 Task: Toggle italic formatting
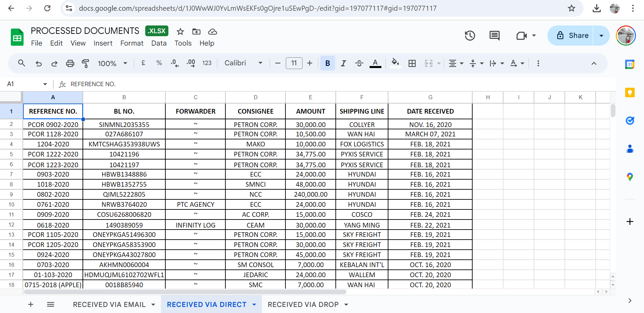(343, 63)
